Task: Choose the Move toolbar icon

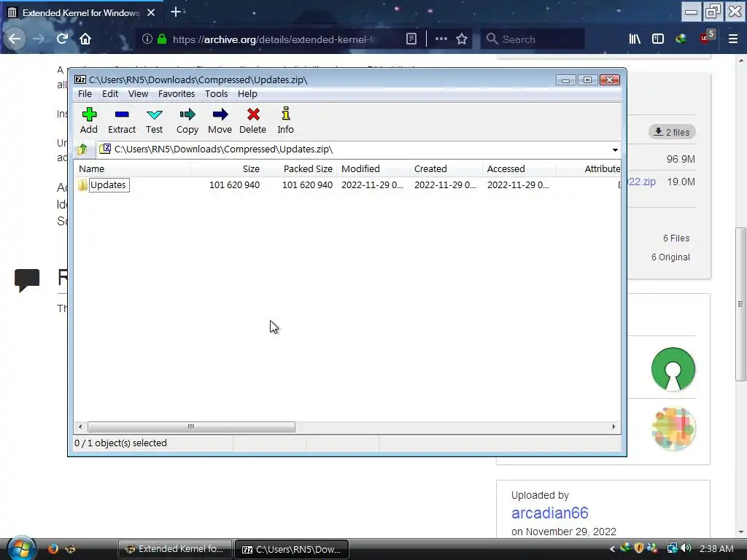Action: pyautogui.click(x=220, y=120)
